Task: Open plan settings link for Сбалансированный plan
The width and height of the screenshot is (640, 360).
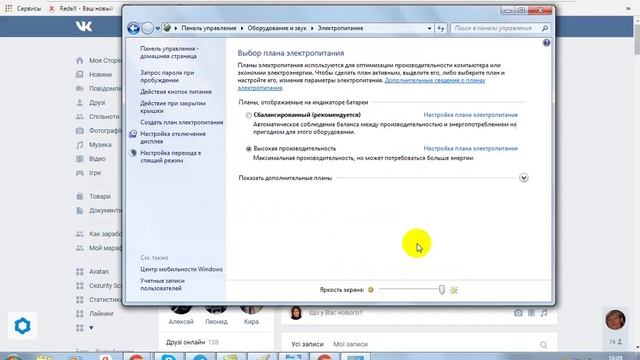Action: (471, 115)
